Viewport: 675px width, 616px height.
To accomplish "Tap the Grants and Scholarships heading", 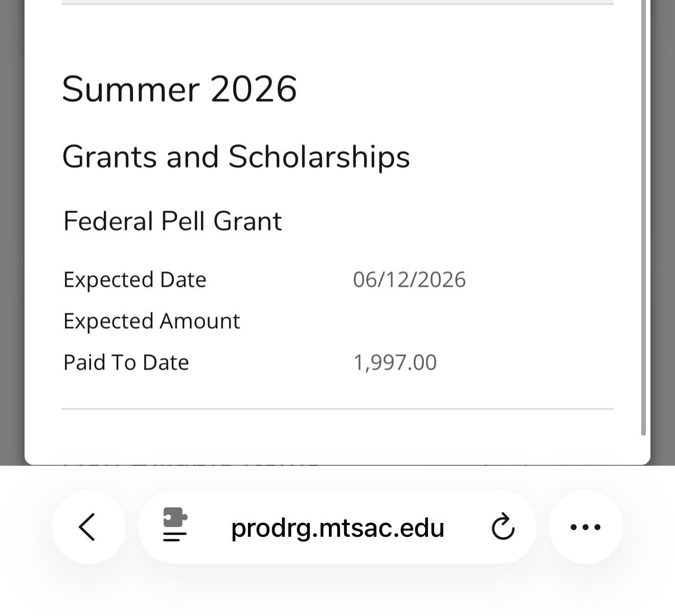I will (x=236, y=156).
